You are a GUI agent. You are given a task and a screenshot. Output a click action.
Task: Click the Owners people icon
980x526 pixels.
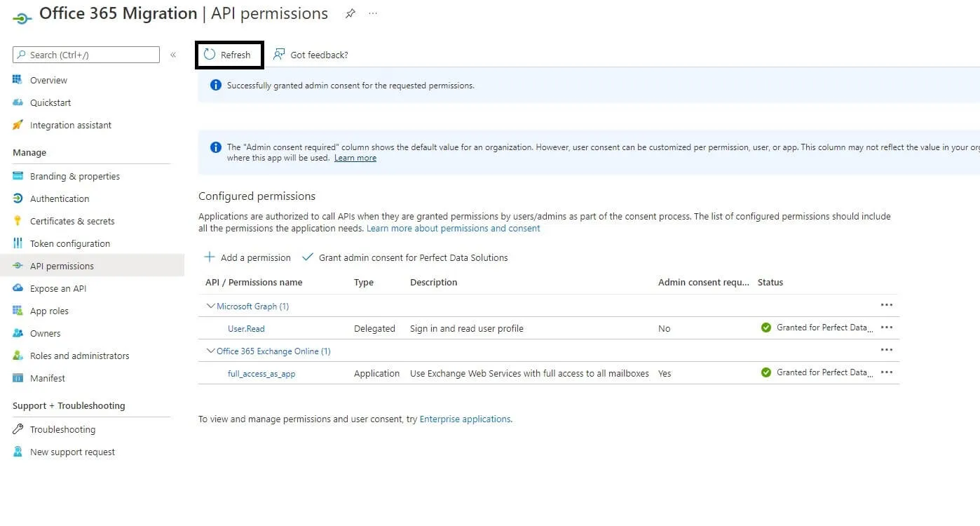pos(18,333)
